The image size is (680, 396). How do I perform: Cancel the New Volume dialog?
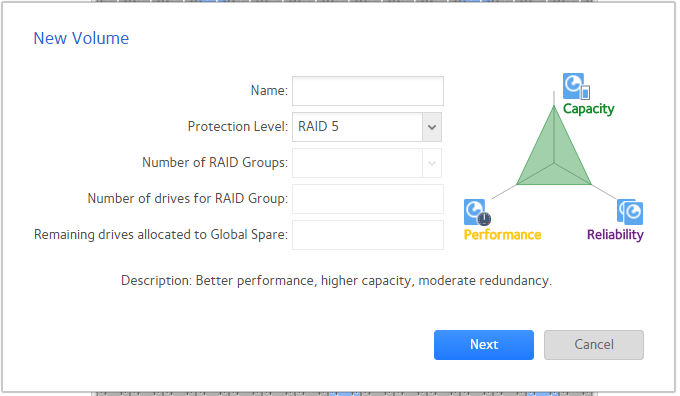pyautogui.click(x=594, y=345)
